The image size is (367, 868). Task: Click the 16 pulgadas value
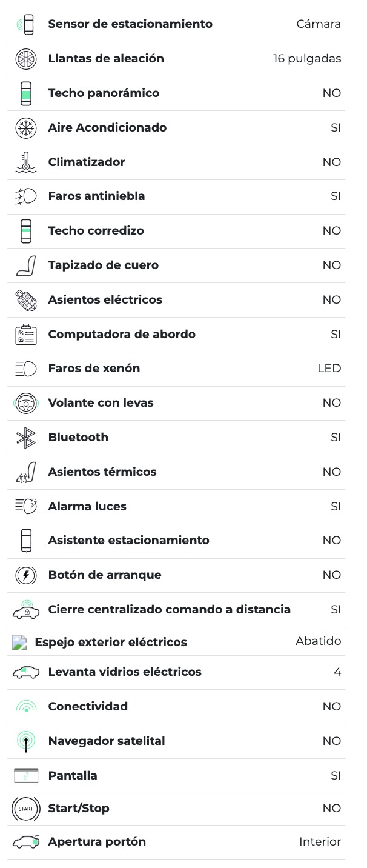307,59
